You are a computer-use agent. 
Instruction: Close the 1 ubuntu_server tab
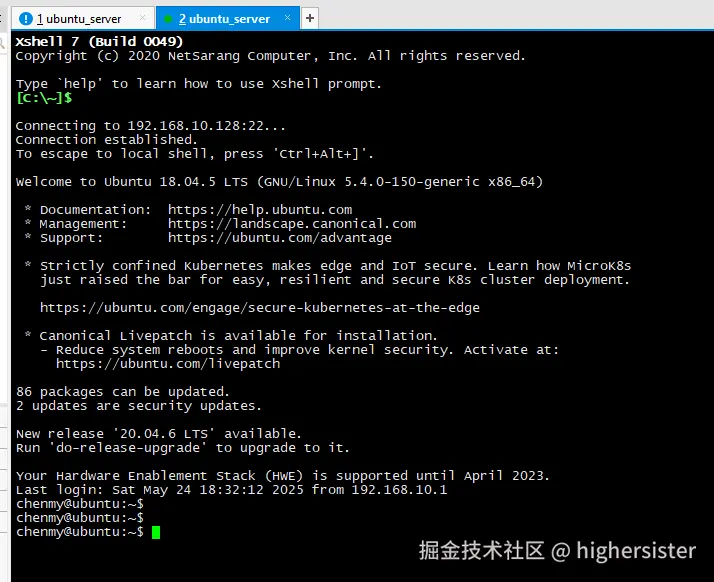(x=142, y=17)
